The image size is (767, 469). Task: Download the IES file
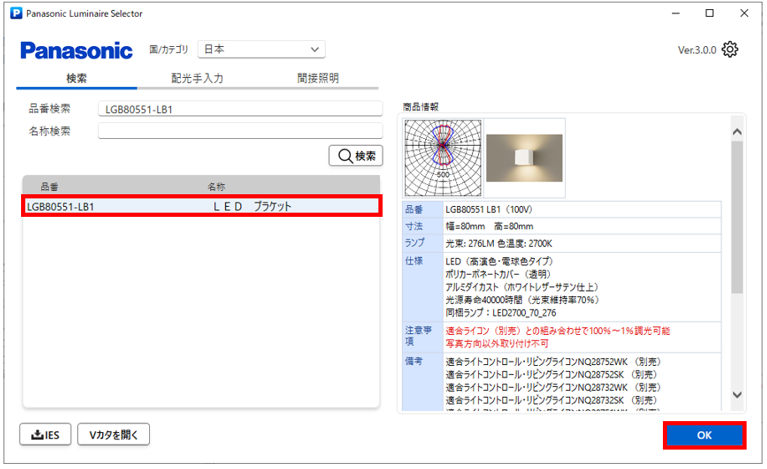point(45,434)
